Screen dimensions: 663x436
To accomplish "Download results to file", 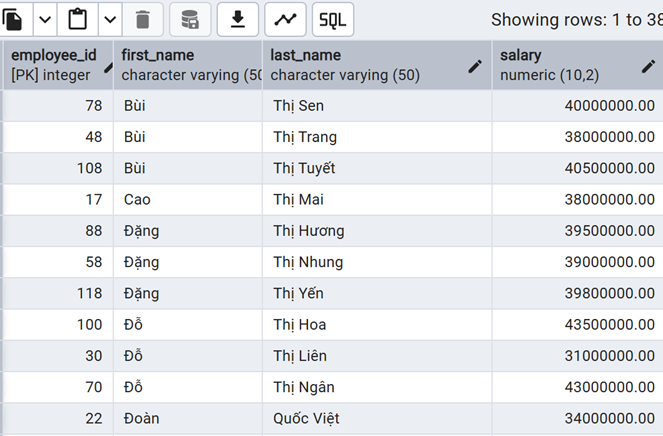I will (x=238, y=19).
